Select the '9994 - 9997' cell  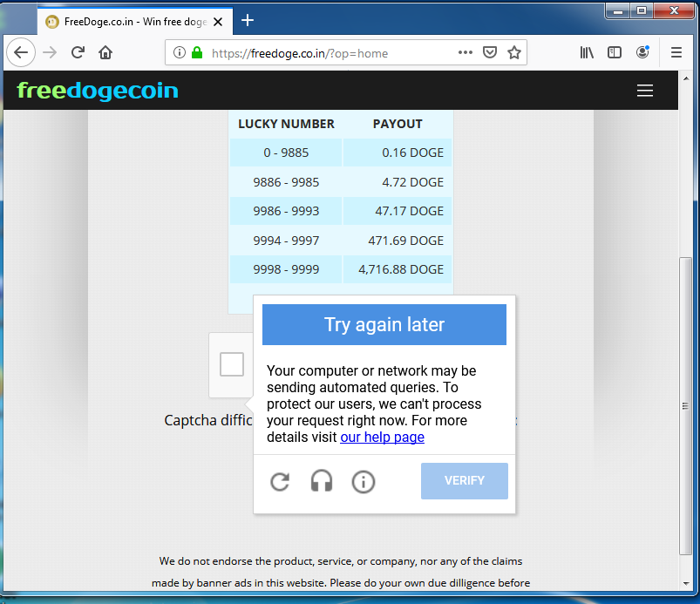click(x=286, y=241)
